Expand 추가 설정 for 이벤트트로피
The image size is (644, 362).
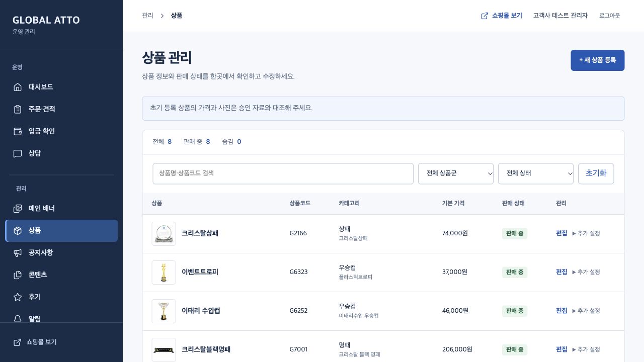tap(586, 272)
